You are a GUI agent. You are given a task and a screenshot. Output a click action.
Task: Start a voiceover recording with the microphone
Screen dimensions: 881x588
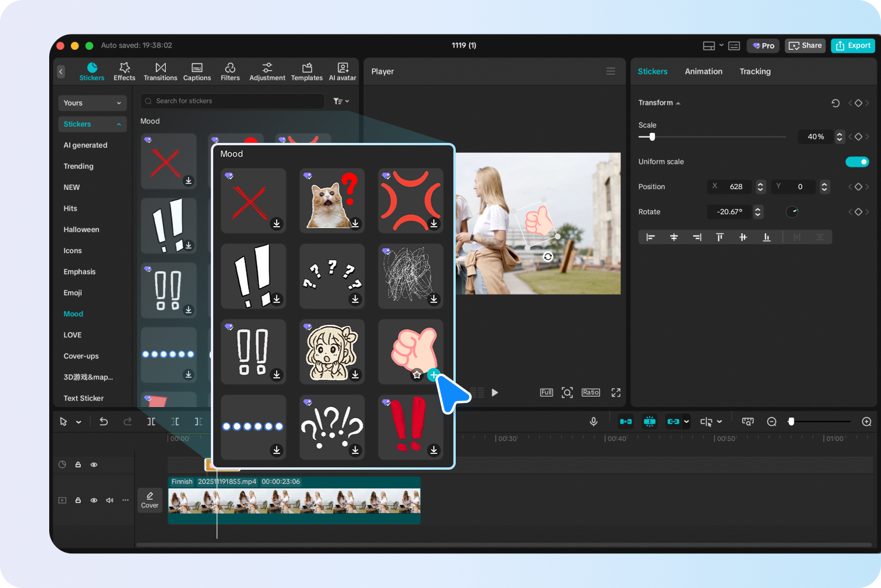click(x=593, y=421)
